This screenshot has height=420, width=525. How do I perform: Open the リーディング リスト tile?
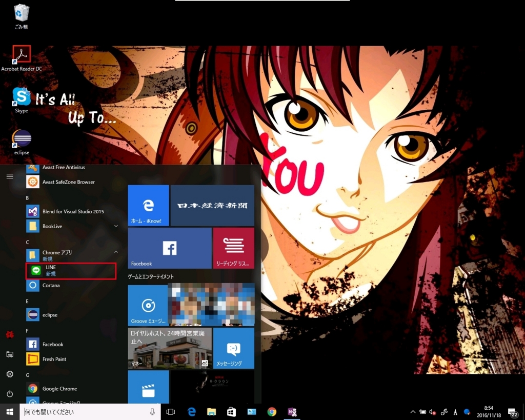234,248
